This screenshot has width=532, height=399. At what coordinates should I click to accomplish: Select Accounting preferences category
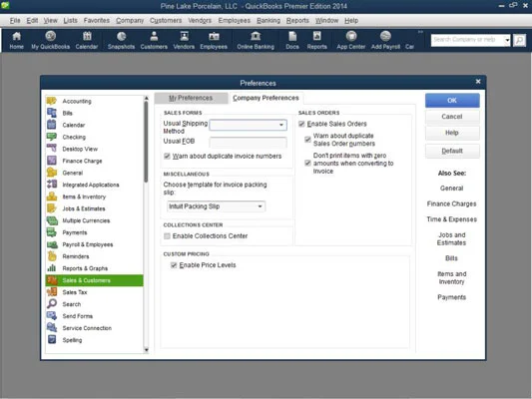point(94,101)
